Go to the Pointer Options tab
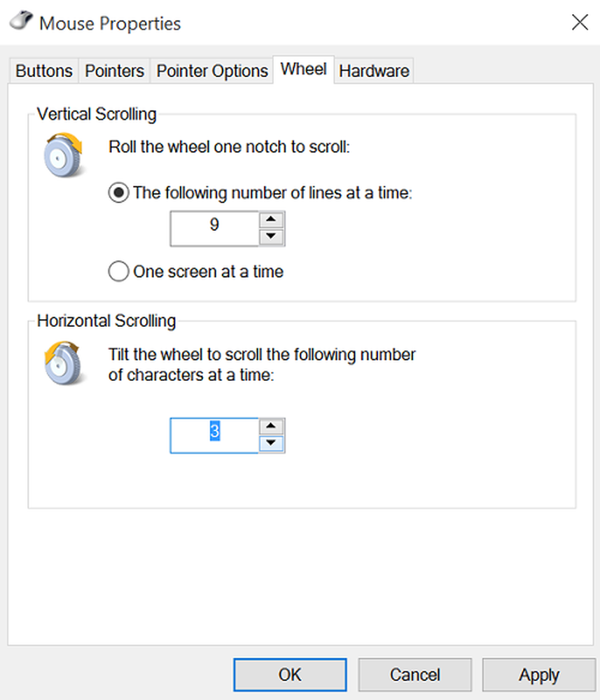The image size is (600, 700). (212, 71)
